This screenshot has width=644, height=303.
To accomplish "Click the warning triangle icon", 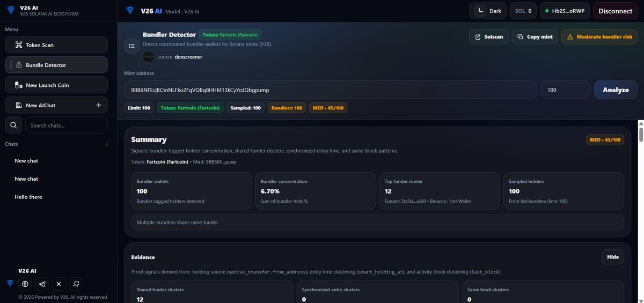I will pos(570,37).
